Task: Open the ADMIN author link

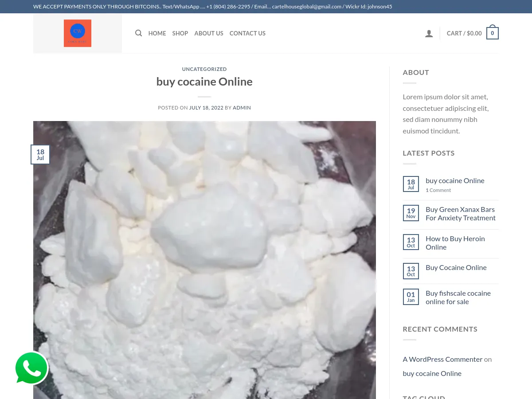Action: (242, 108)
